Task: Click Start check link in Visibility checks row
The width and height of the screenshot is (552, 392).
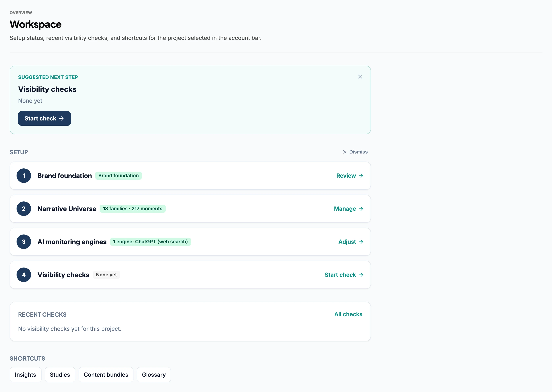Action: pyautogui.click(x=344, y=275)
